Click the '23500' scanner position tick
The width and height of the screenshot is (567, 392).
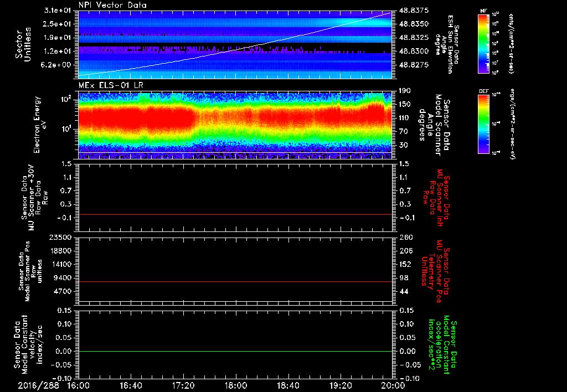pos(60,237)
